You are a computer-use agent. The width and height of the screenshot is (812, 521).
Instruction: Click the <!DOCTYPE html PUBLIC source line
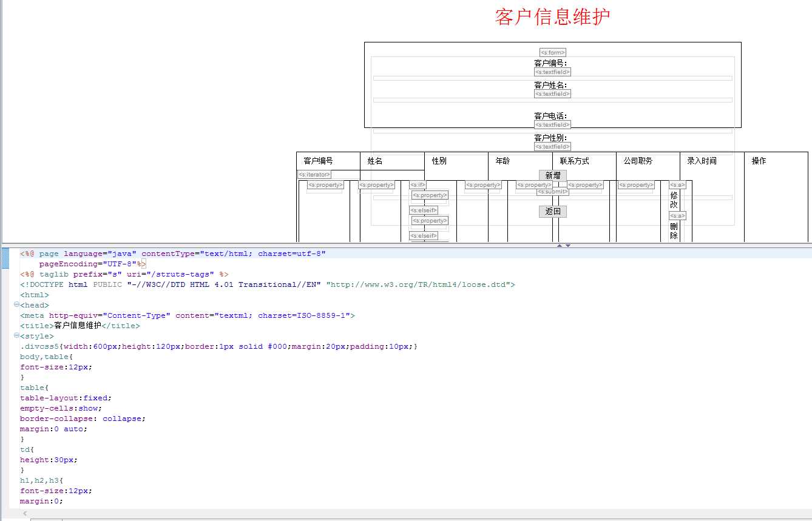point(268,284)
